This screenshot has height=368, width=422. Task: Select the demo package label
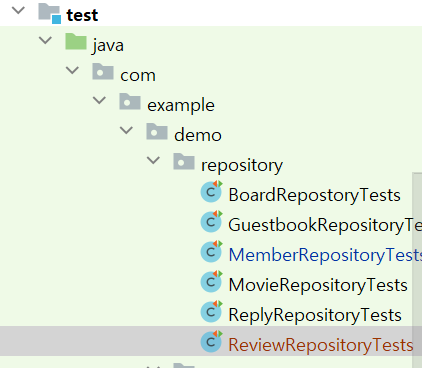tap(198, 135)
